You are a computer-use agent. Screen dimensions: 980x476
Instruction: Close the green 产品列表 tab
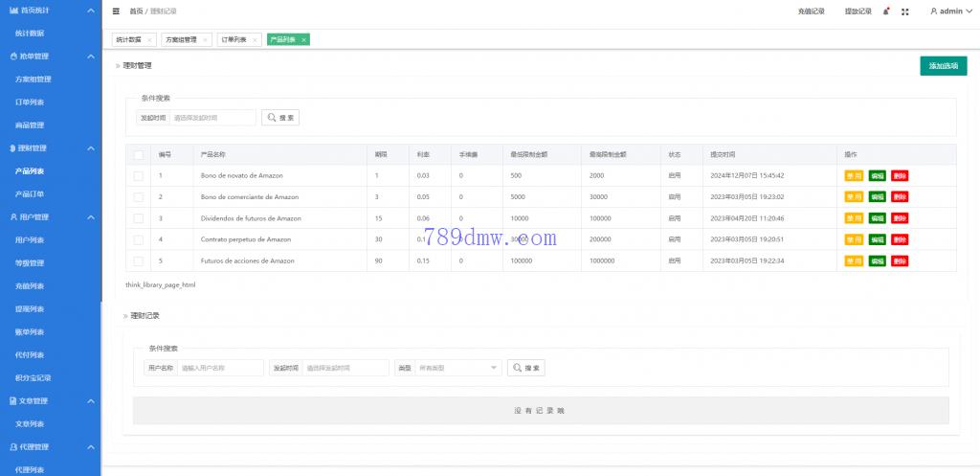point(303,40)
